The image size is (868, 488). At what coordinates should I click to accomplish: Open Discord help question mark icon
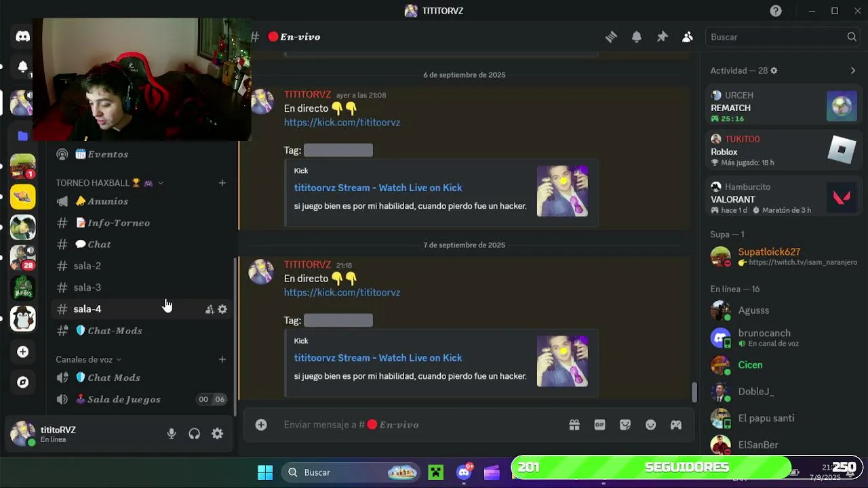[x=776, y=11]
